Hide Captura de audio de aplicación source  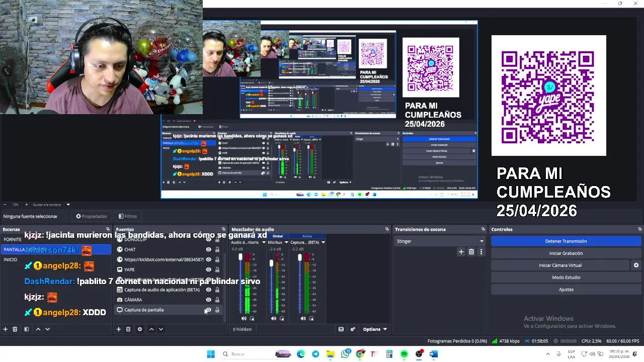[x=208, y=290]
